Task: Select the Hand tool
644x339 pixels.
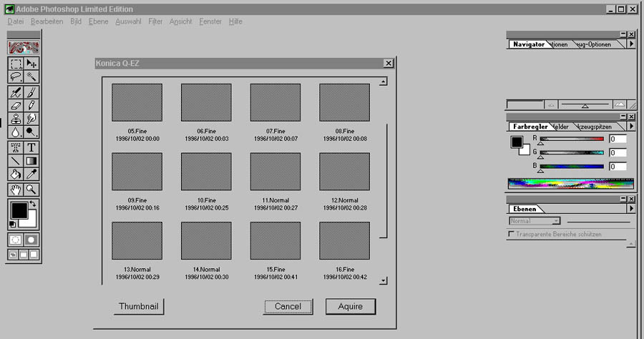Action: tap(16, 190)
